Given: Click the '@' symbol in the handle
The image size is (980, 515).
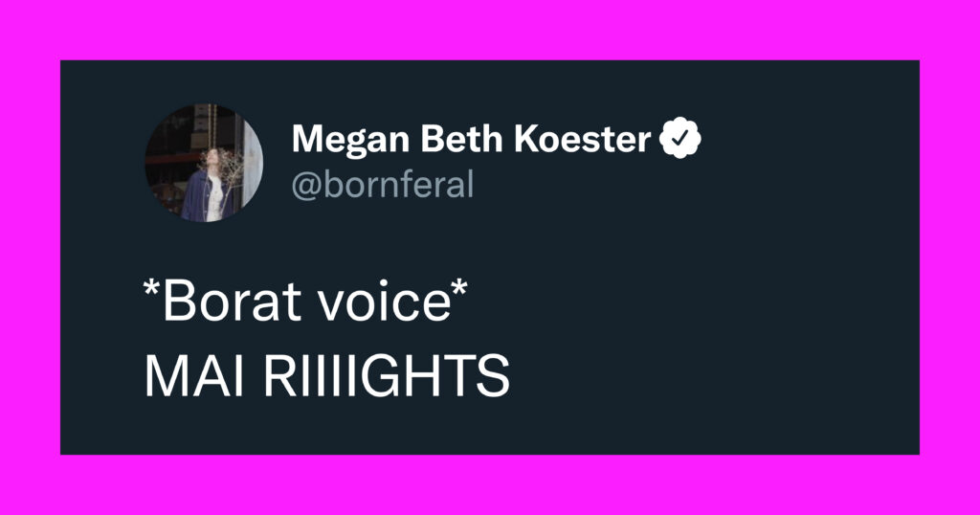Looking at the screenshot, I should pos(307,187).
